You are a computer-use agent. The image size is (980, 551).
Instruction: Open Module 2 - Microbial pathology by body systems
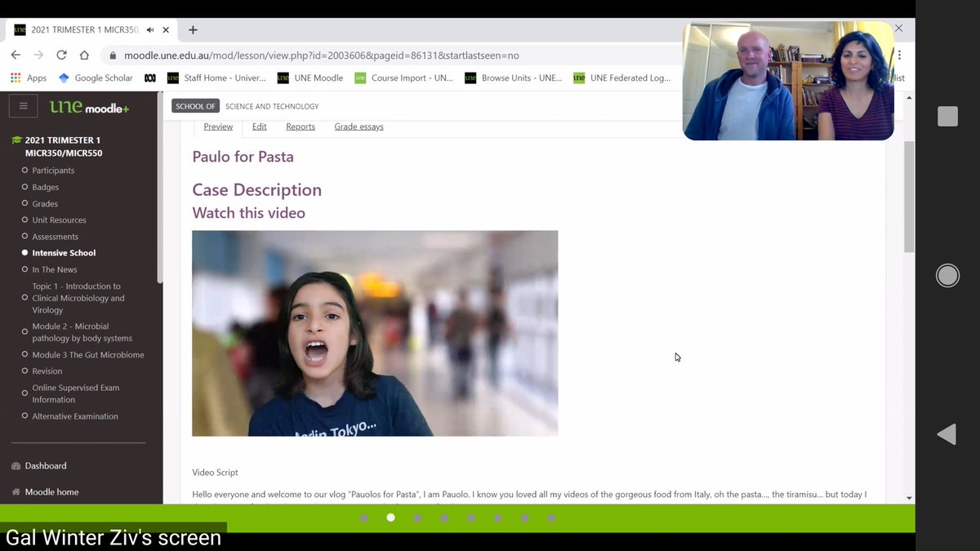(82, 332)
